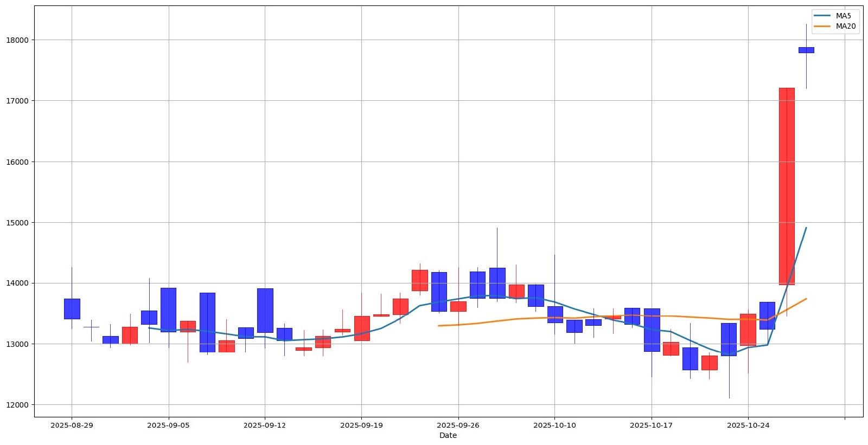Click the 2025-10-10 date tick label
Image resolution: width=868 pixels, height=445 pixels.
tap(554, 426)
